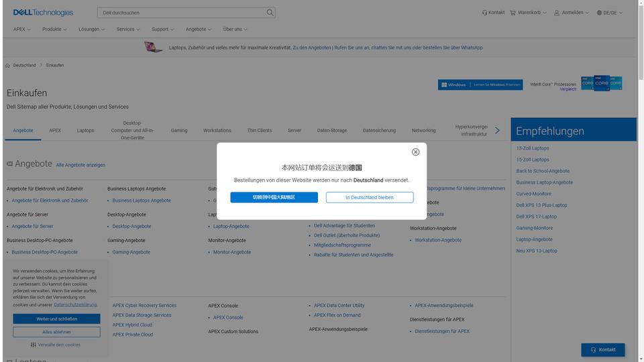Expand the Produkte navigation menu
Viewport: 644px width, 362px height.
[x=54, y=29]
